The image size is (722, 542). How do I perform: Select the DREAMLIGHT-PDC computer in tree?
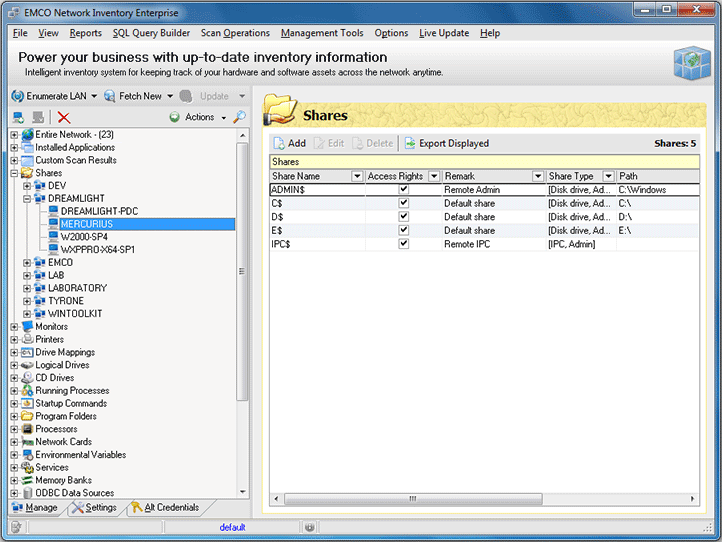(x=98, y=211)
